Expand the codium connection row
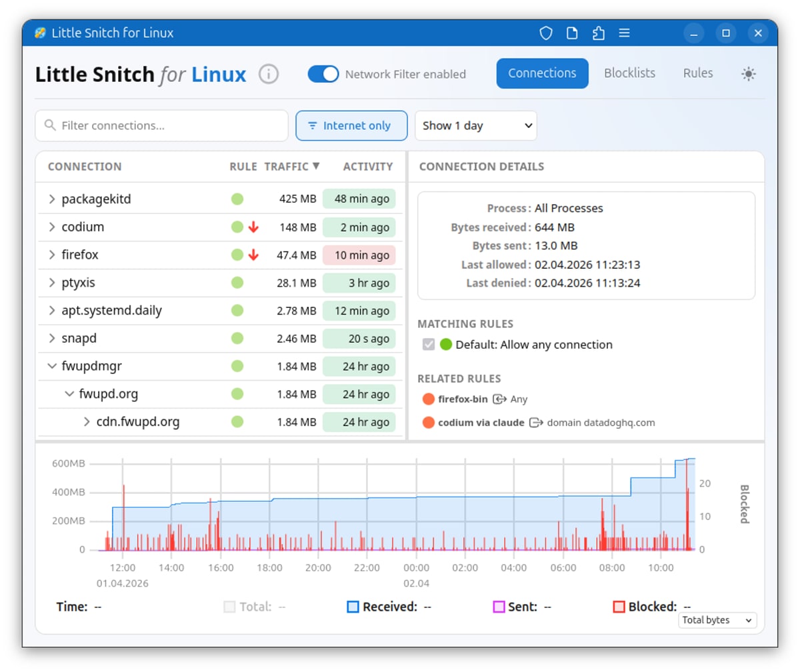The height and width of the screenshot is (672, 800). [x=52, y=227]
